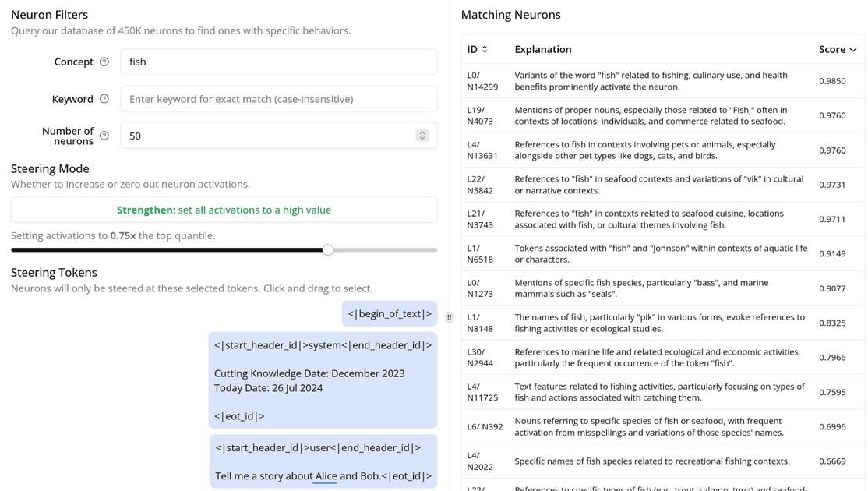
Task: Click the score value 0.8325
Action: pyautogui.click(x=832, y=323)
